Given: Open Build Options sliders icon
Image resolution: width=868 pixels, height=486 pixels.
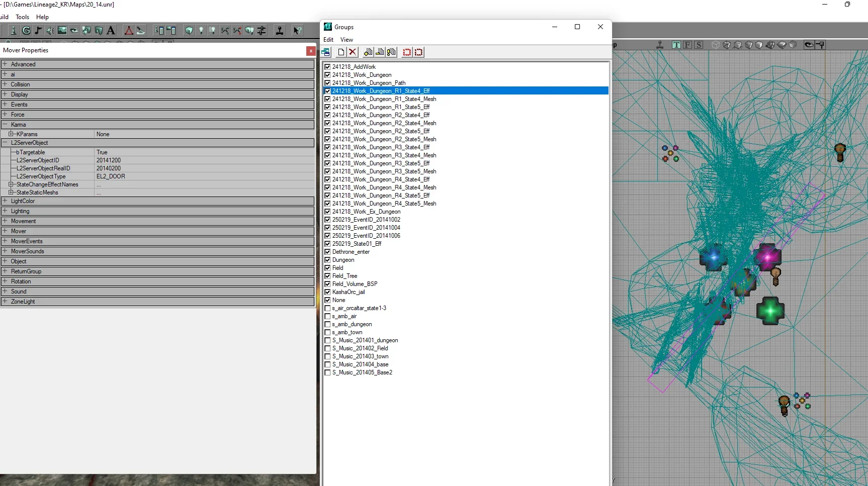Looking at the screenshot, I should pyautogui.click(x=262, y=31).
